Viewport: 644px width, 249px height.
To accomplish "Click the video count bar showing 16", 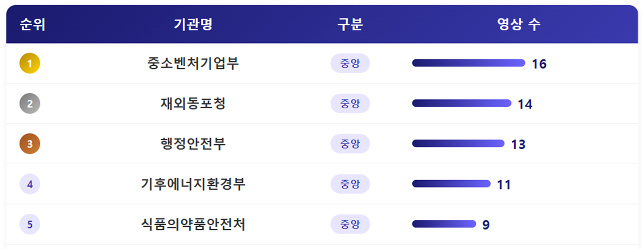I will tap(469, 63).
